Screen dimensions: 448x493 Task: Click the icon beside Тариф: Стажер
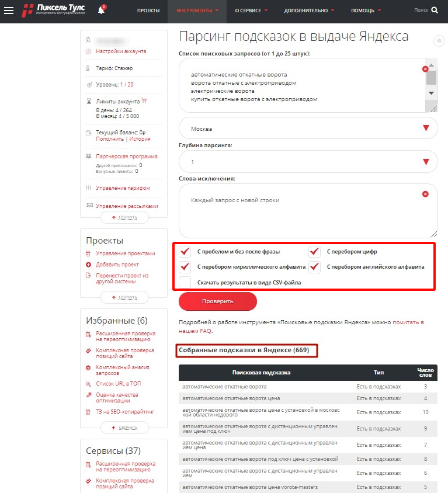pyautogui.click(x=88, y=68)
